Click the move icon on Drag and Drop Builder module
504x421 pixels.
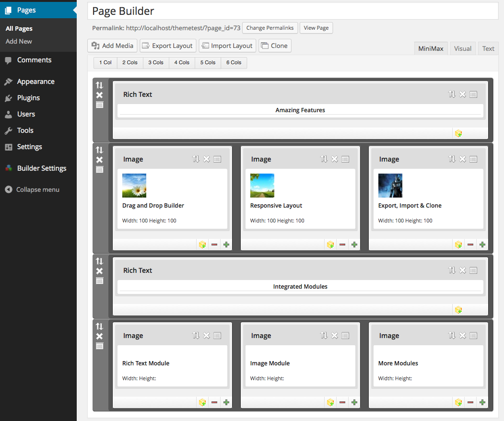point(196,159)
